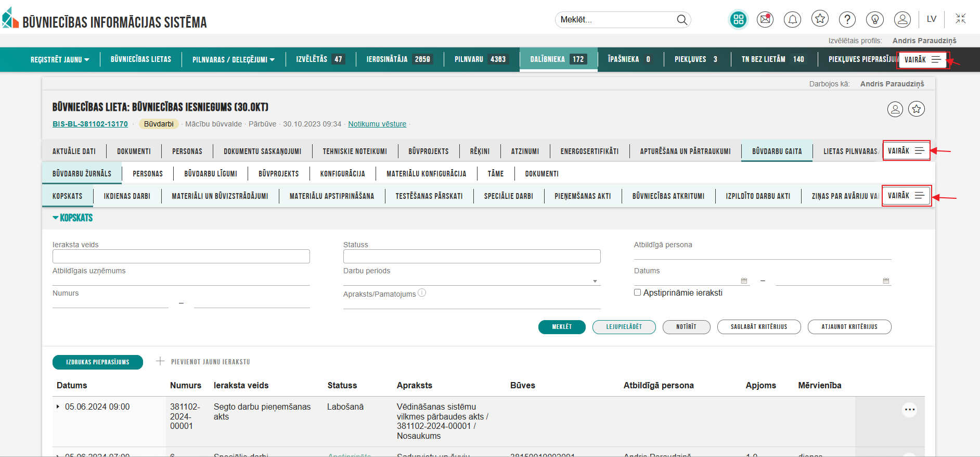The image size is (980, 457).
Task: Click Atjaunot kritērijus button
Action: click(849, 327)
